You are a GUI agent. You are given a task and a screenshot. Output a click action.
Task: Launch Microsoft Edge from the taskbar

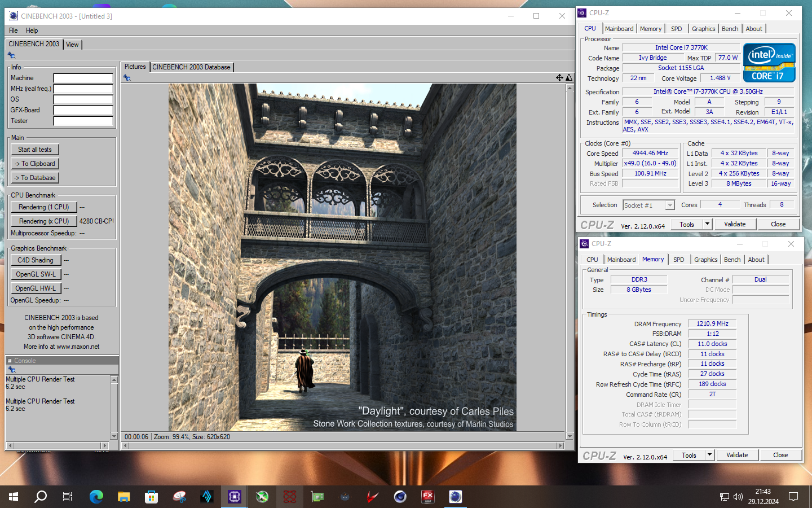click(96, 497)
